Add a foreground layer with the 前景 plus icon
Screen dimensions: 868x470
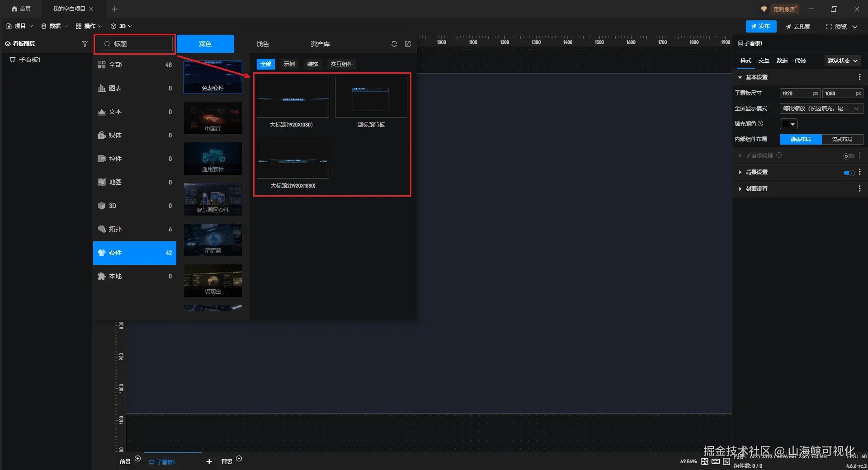coord(138,459)
